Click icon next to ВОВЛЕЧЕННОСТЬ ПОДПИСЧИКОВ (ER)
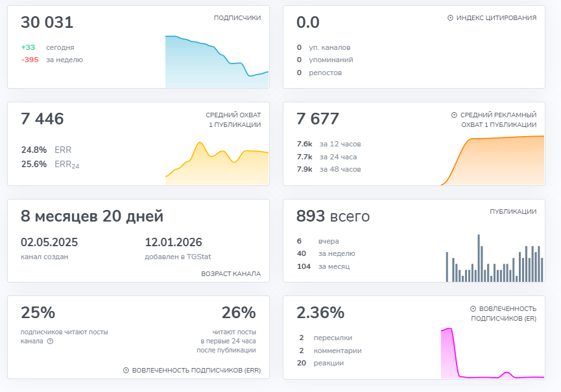561x392 pixels. [473, 309]
